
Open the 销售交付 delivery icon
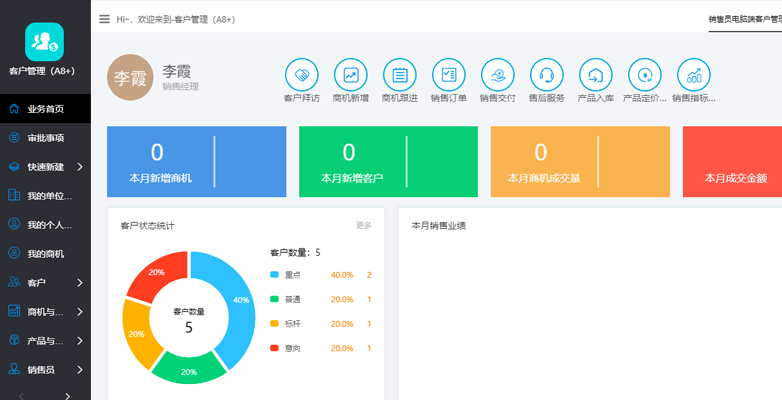tap(497, 75)
